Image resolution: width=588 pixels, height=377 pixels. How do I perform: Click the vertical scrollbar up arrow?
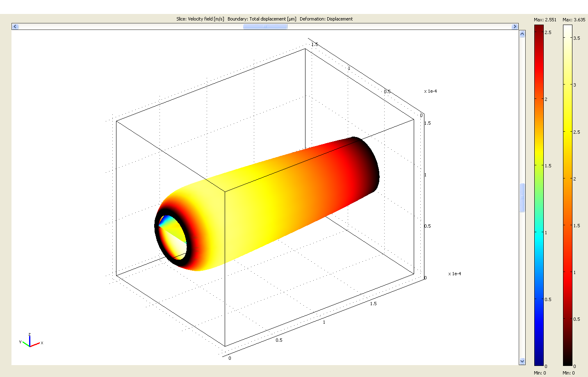(x=522, y=34)
